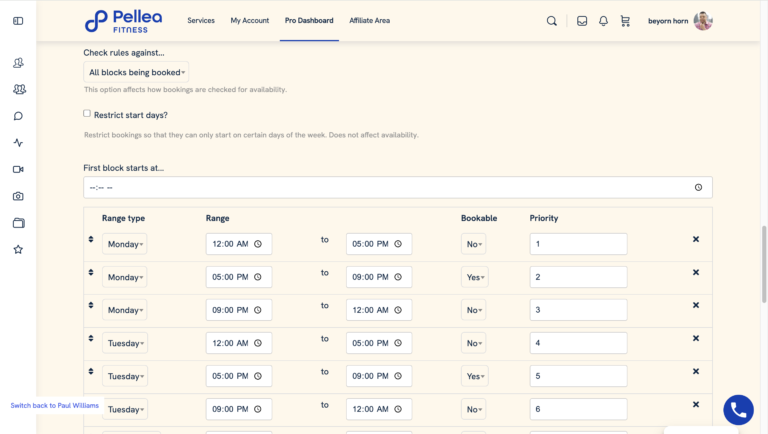This screenshot has width=768, height=434.
Task: Click the 09:00 PM start time, priority 3
Action: [x=239, y=310]
